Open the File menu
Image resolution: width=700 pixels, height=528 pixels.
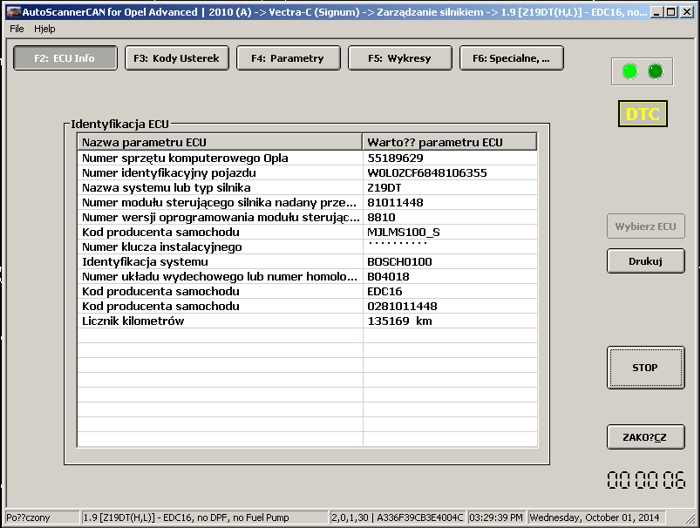click(17, 29)
